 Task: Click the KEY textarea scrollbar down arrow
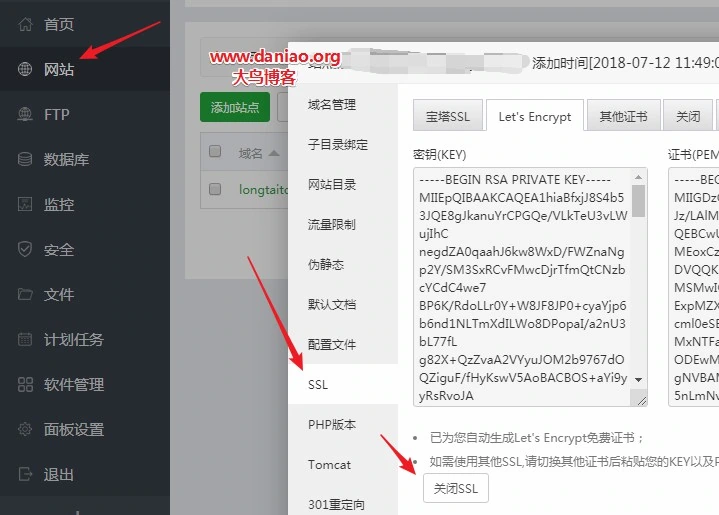(x=638, y=380)
